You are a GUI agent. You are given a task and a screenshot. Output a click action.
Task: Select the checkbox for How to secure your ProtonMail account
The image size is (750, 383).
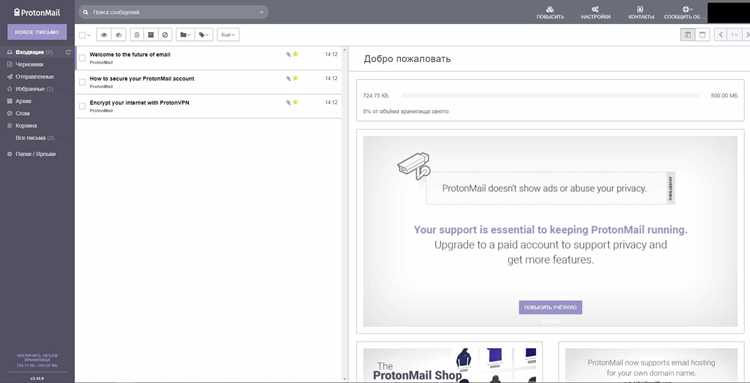[x=82, y=82]
